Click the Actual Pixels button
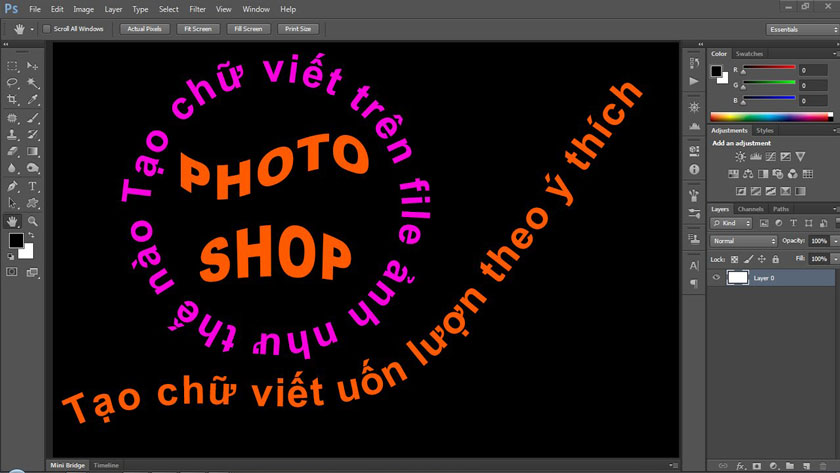The height and width of the screenshot is (473, 840). pos(145,29)
